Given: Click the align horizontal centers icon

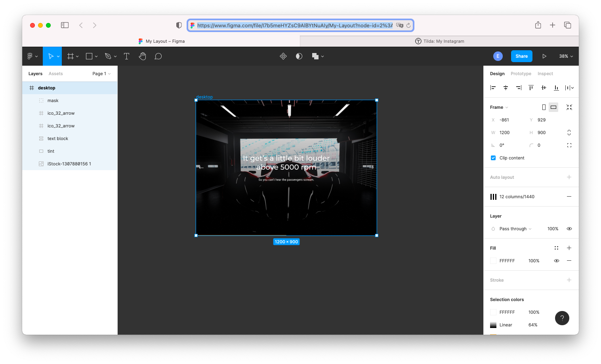Looking at the screenshot, I should [x=506, y=87].
